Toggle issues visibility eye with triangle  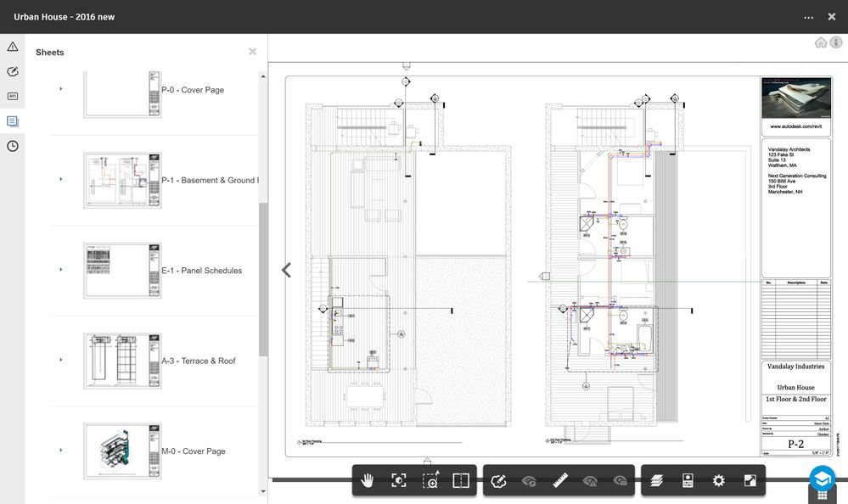(590, 480)
